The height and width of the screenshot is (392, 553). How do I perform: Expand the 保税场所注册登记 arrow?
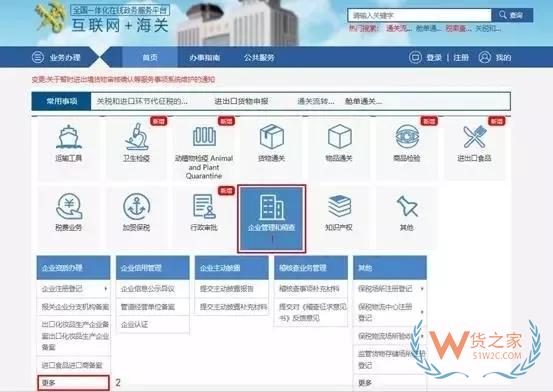coord(422,289)
